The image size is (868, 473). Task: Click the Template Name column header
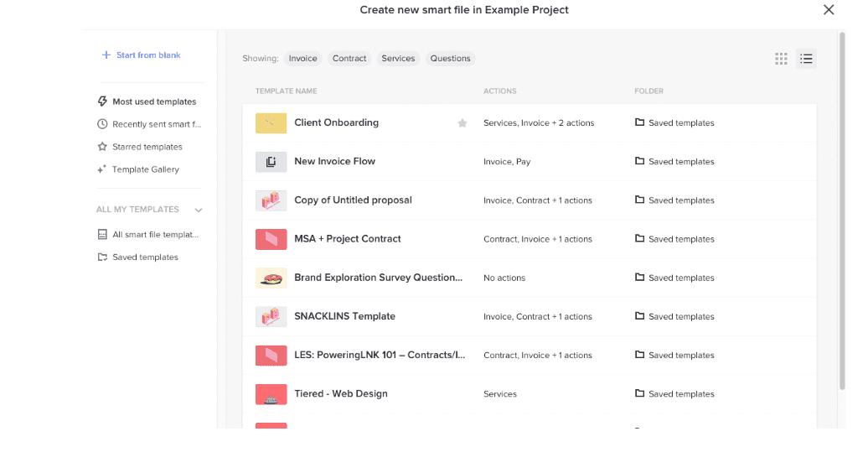tap(287, 91)
